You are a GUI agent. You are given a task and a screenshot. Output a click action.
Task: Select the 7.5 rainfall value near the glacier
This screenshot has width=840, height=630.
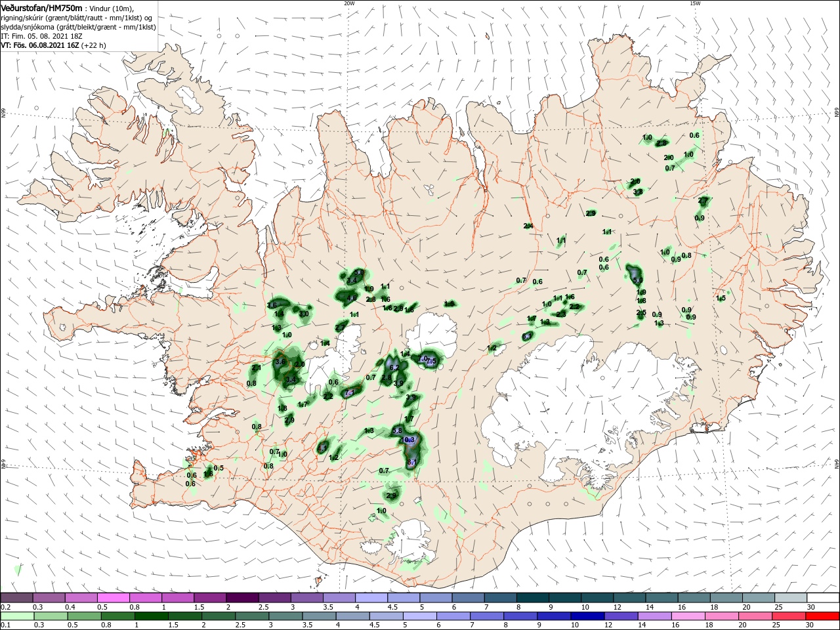point(431,362)
